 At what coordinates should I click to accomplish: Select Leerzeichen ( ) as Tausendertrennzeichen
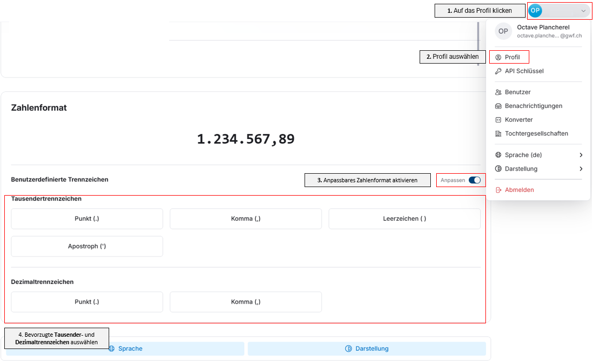pyautogui.click(x=404, y=219)
